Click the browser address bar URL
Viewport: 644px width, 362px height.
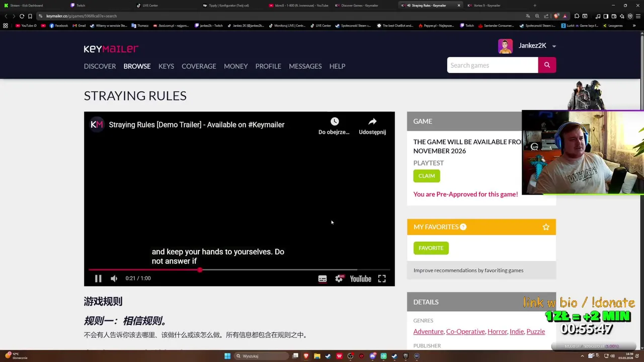[x=82, y=16]
